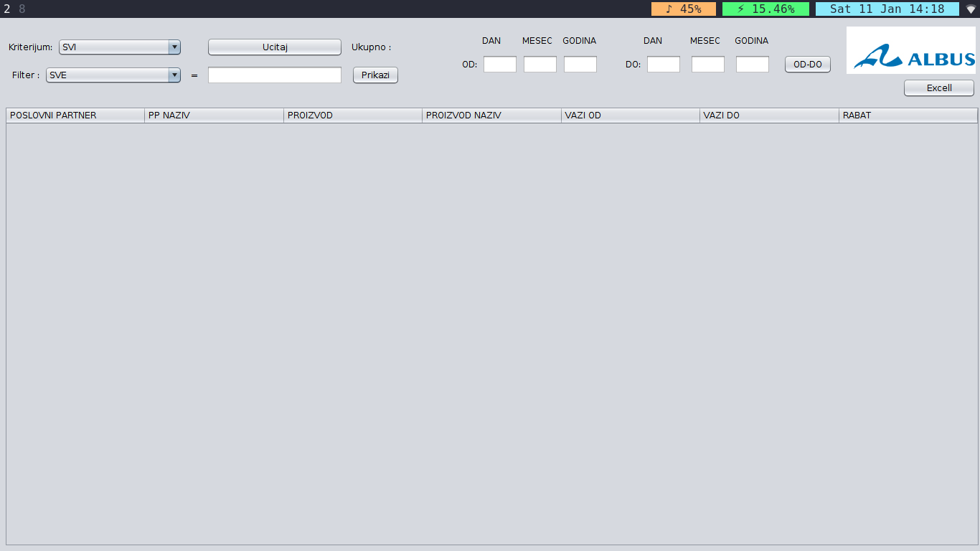Click the OD GODINA input field
The width and height of the screenshot is (980, 551).
click(x=580, y=65)
